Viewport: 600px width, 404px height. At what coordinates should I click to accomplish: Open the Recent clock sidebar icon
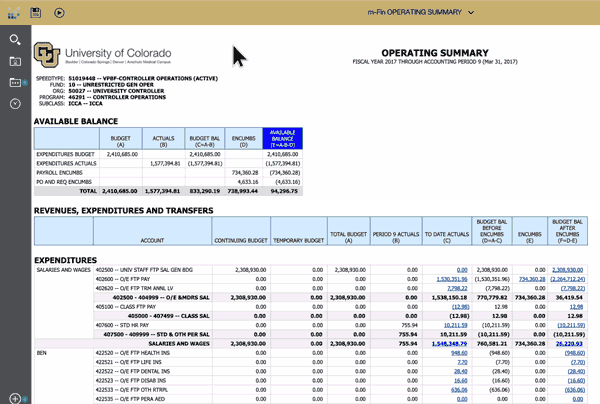click(15, 104)
